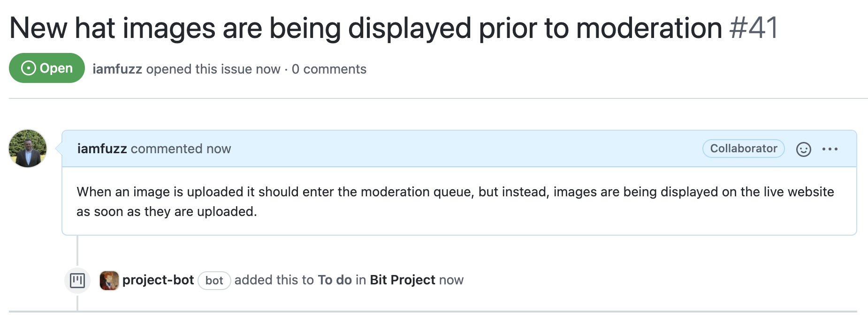Open the project-bot profile link
868x320 pixels.
pos(158,280)
